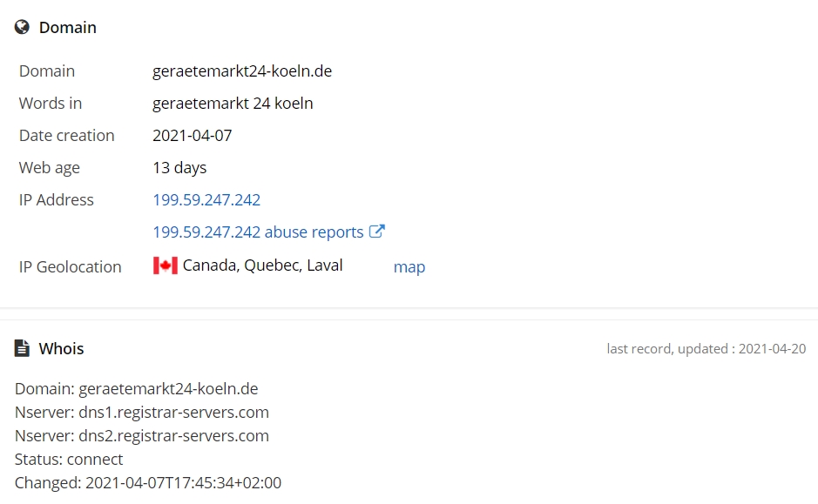818x504 pixels.
Task: Click the words value 'geraetemarkt 24 koeln'
Action: pos(233,104)
